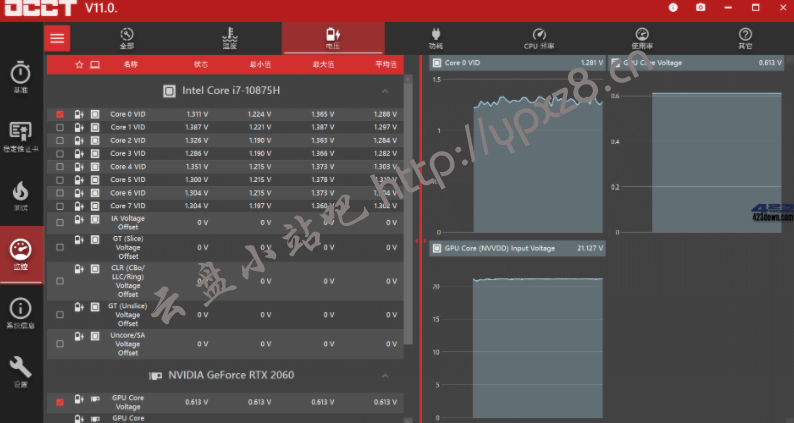This screenshot has width=794, height=423.
Task: Check the Uncore/SA Voltage Offset checkbox
Action: point(60,344)
